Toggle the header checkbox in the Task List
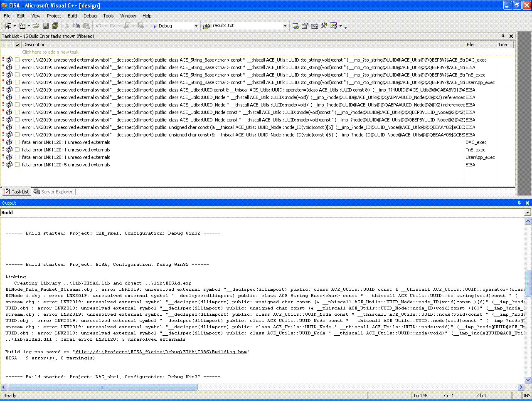The width and height of the screenshot is (532, 401). tap(17, 45)
